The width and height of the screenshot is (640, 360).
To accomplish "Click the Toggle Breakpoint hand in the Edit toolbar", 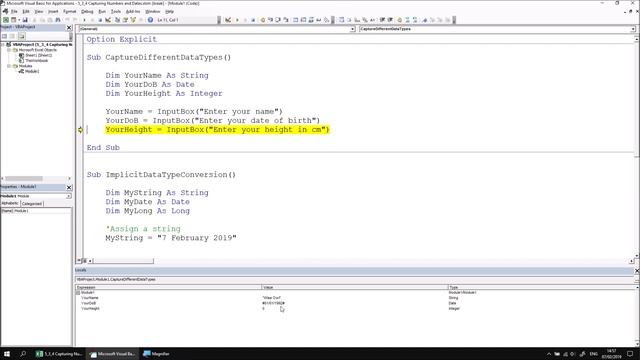I will pos(400,20).
